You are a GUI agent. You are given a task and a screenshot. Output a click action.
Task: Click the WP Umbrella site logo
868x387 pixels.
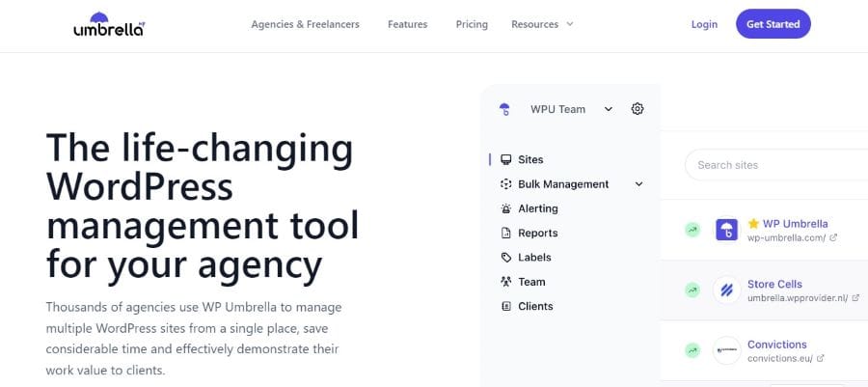[726, 230]
